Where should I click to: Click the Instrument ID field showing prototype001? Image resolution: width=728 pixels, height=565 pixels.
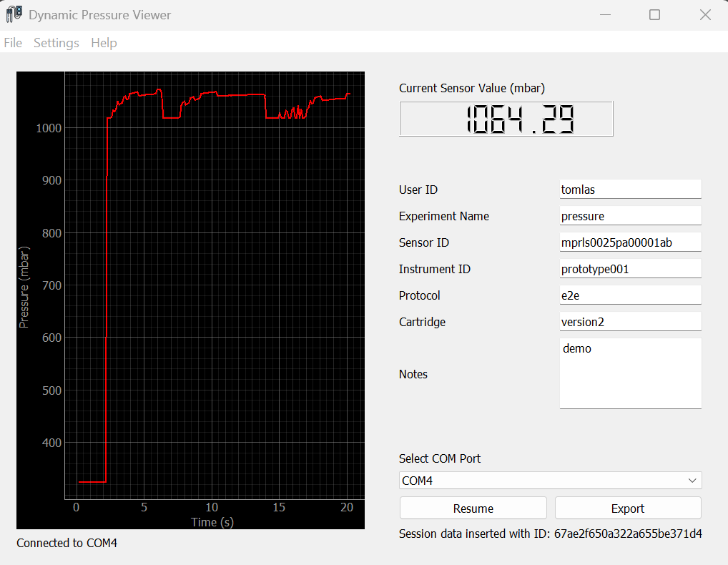pyautogui.click(x=630, y=268)
